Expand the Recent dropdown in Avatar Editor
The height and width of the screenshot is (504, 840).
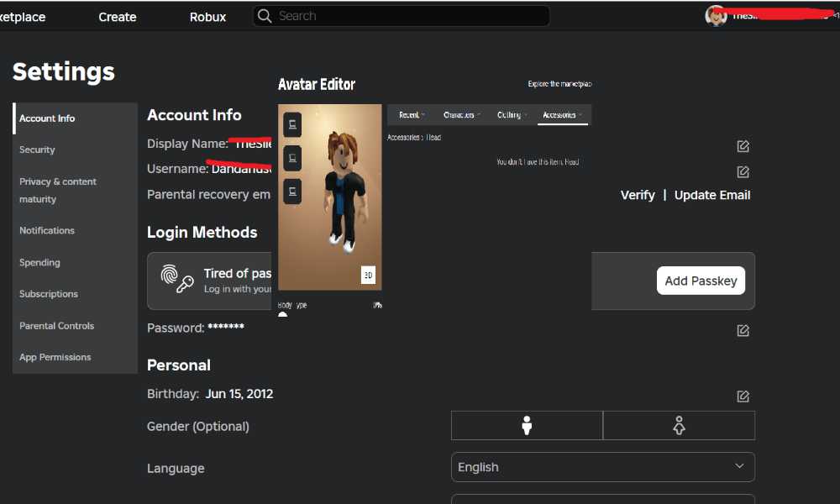(412, 114)
